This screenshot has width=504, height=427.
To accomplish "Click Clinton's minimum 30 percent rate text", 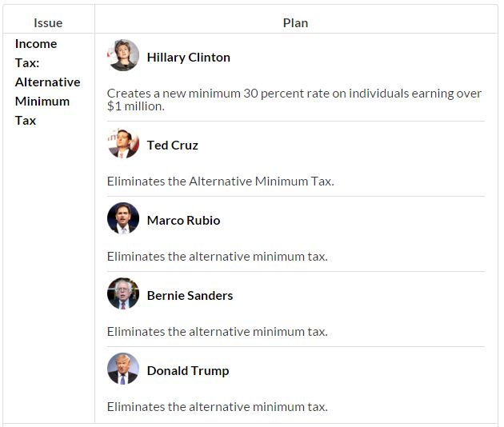I will point(294,99).
